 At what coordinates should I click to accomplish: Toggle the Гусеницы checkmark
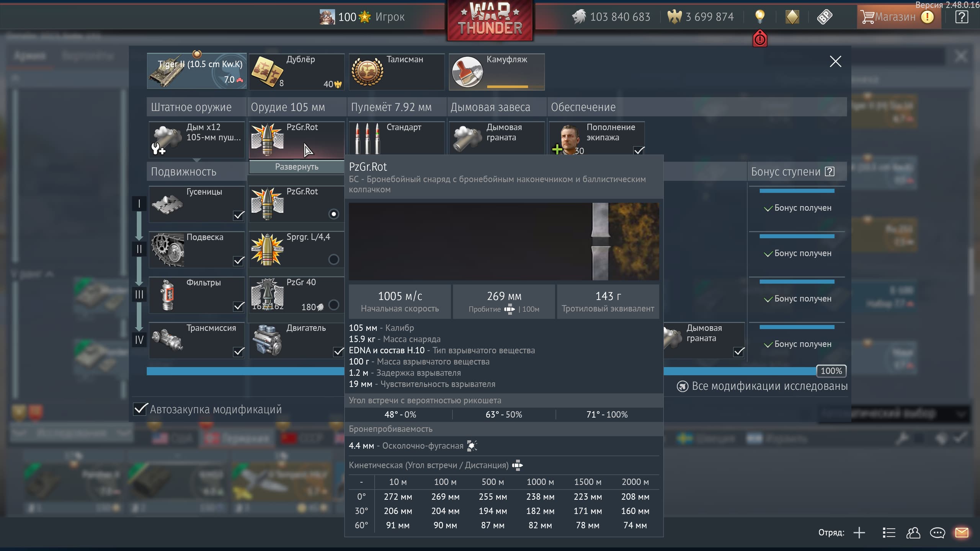click(238, 216)
